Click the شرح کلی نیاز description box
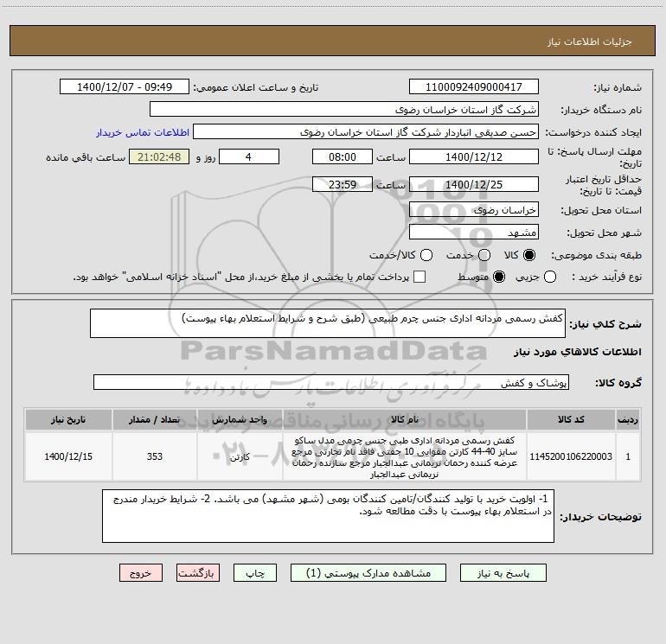This screenshot has width=666, height=644. (328, 323)
